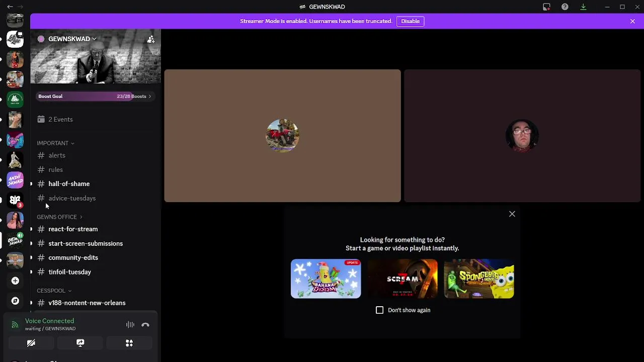Close the 'Looking for something to do' panel
This screenshot has height=362, width=644.
tap(512, 214)
